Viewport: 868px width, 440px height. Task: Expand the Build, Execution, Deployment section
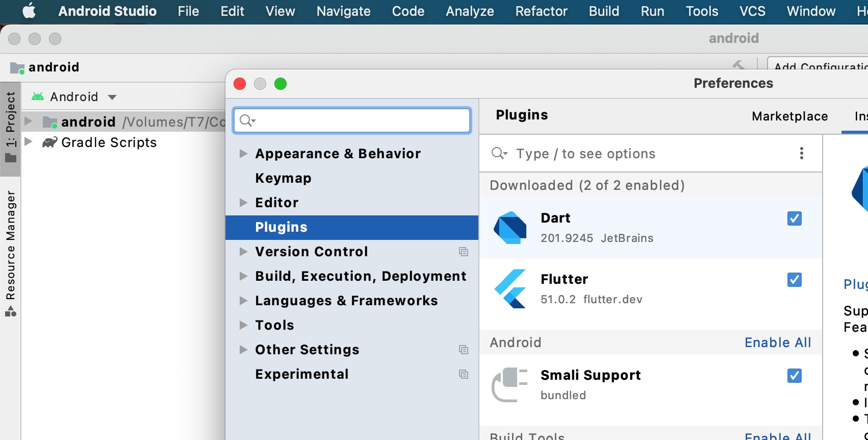click(x=244, y=276)
